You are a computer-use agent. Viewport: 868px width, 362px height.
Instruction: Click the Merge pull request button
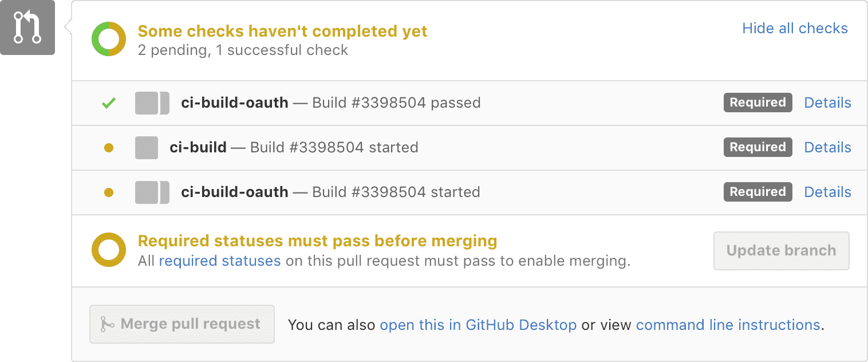[182, 324]
